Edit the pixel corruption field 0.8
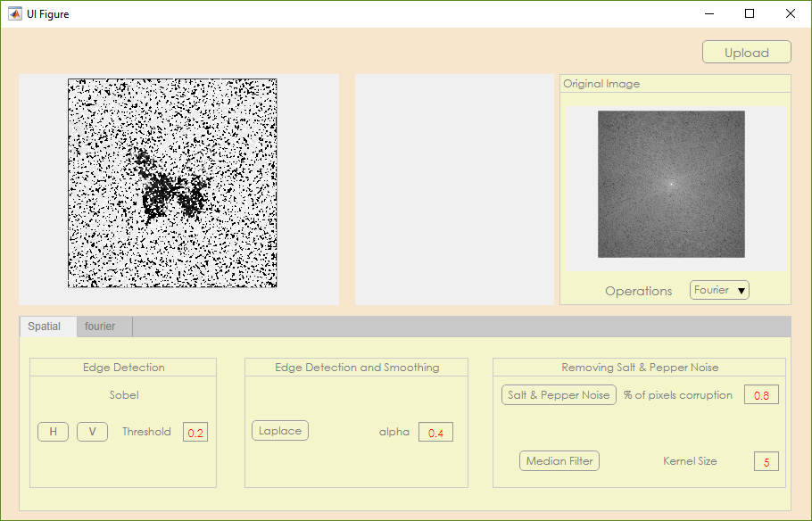Viewport: 812px width, 521px height. pos(761,395)
